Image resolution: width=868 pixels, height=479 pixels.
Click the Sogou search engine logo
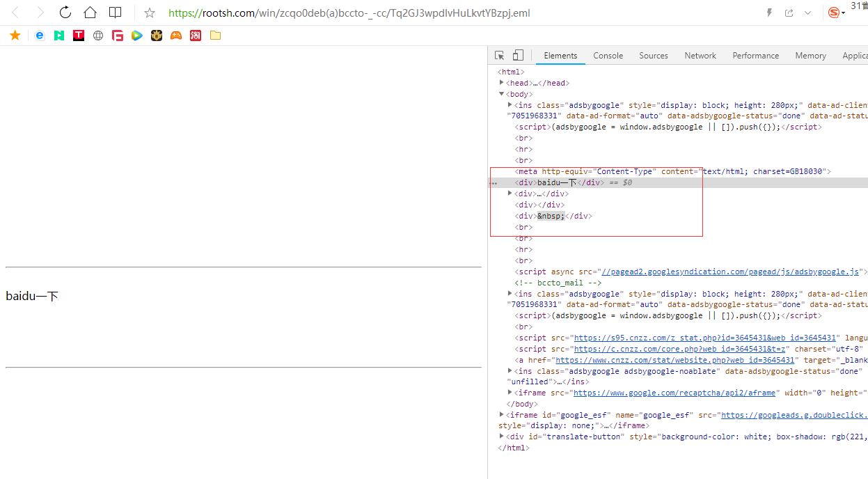point(833,13)
